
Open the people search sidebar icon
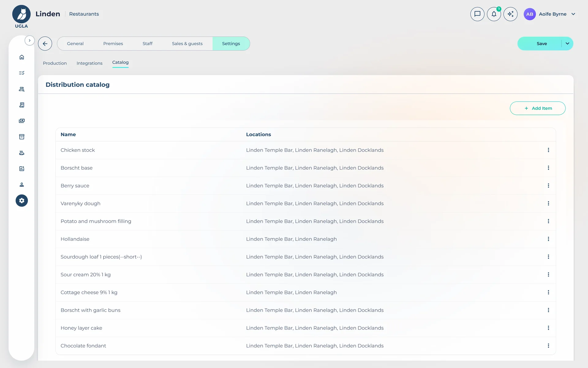[22, 89]
